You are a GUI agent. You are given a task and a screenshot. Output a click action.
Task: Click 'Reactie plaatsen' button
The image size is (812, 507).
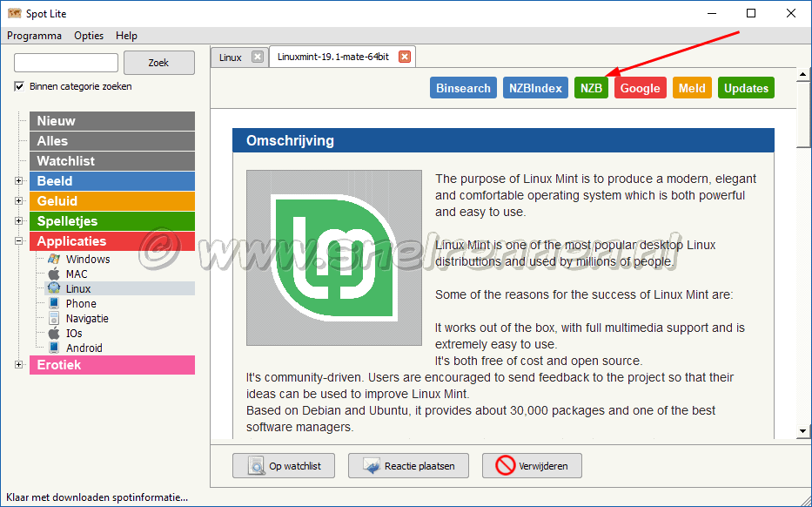(408, 465)
